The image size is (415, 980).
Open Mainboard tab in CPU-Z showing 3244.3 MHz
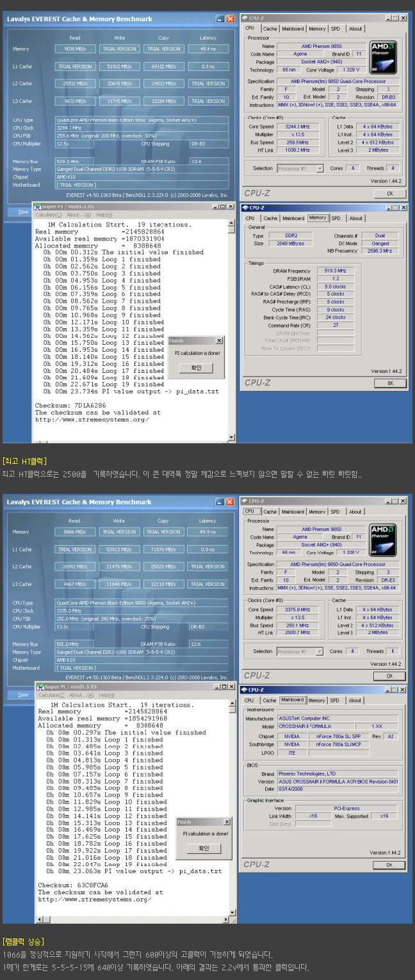[x=293, y=29]
